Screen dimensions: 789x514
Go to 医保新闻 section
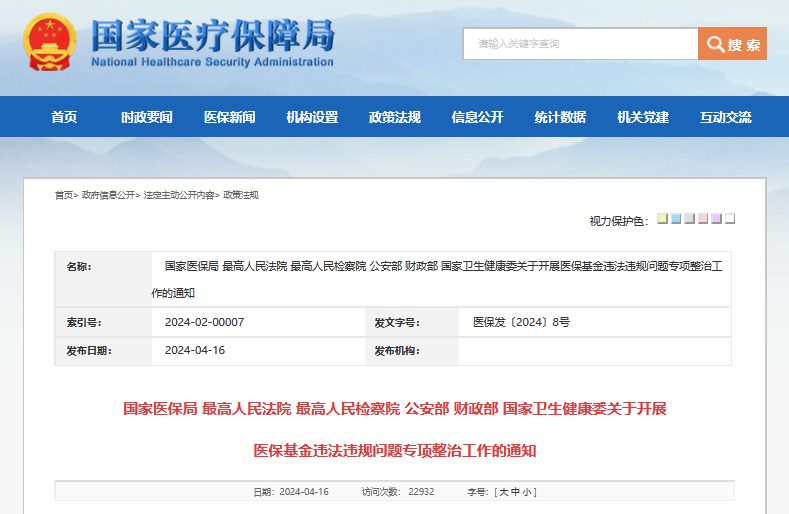tap(229, 117)
